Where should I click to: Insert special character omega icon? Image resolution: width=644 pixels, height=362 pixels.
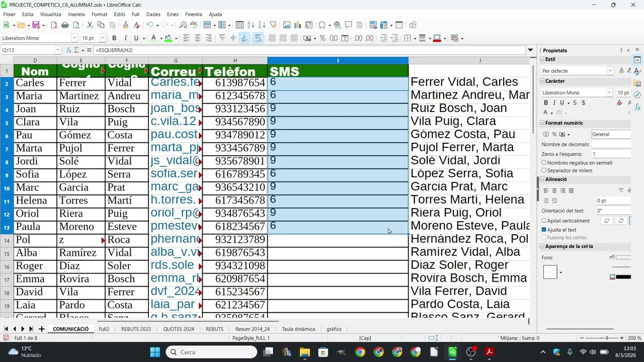click(321, 25)
